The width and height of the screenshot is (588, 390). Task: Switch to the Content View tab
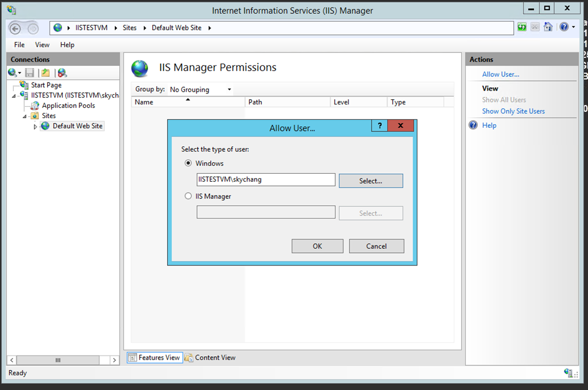tap(210, 357)
